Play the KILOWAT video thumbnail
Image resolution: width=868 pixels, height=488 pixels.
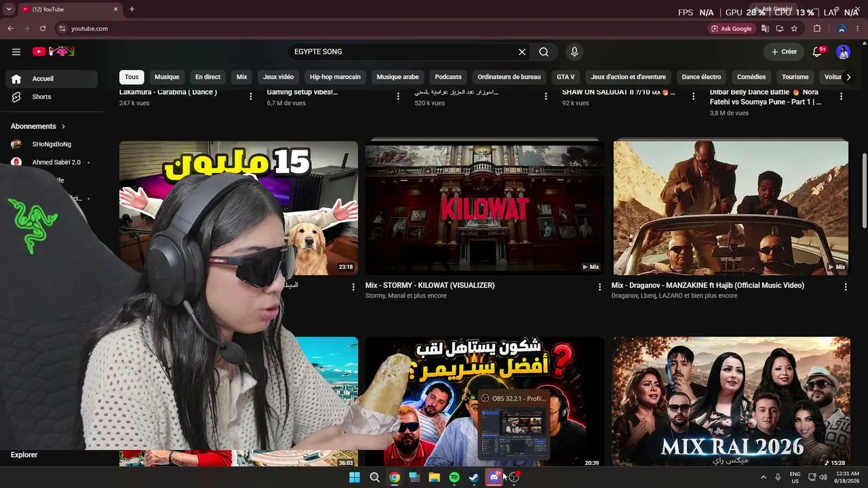(x=484, y=207)
